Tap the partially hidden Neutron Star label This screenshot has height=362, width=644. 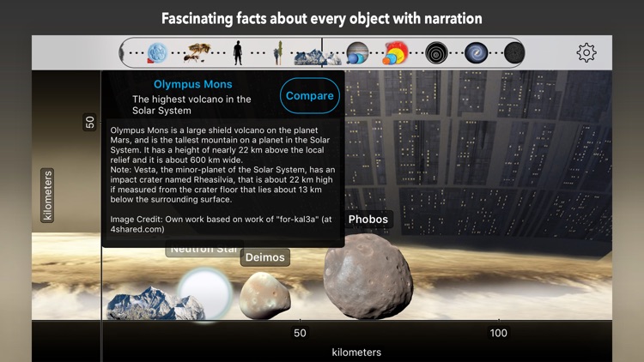(x=204, y=250)
